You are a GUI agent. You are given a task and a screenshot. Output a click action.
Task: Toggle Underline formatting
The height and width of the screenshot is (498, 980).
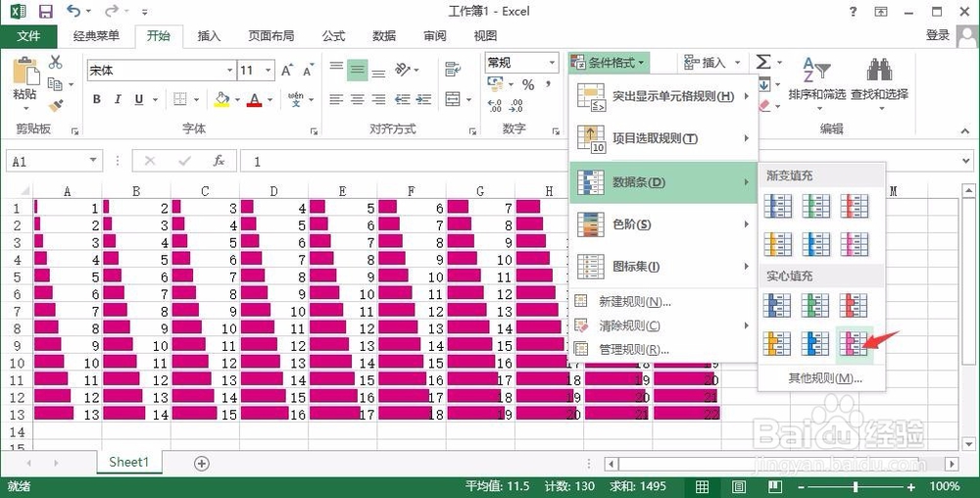139,99
